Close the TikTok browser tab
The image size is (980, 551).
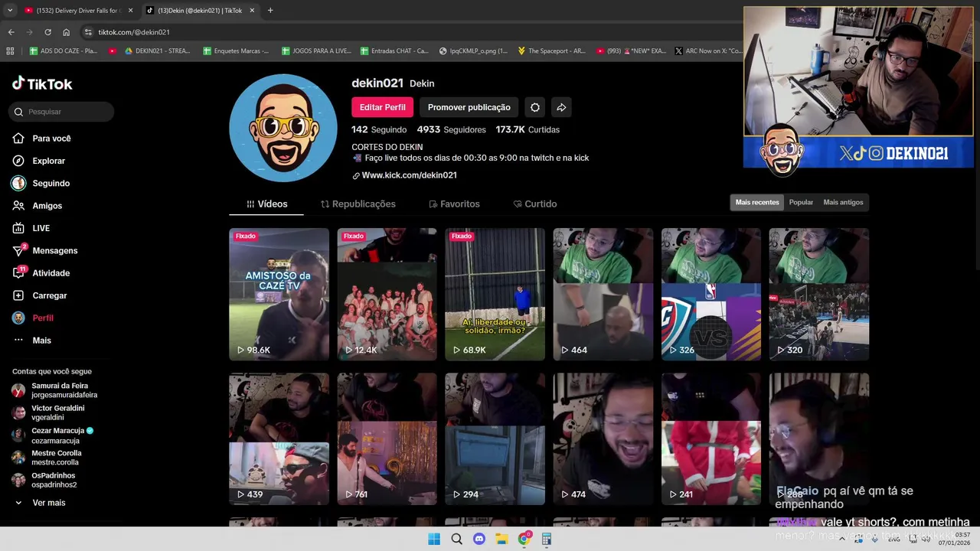(252, 10)
